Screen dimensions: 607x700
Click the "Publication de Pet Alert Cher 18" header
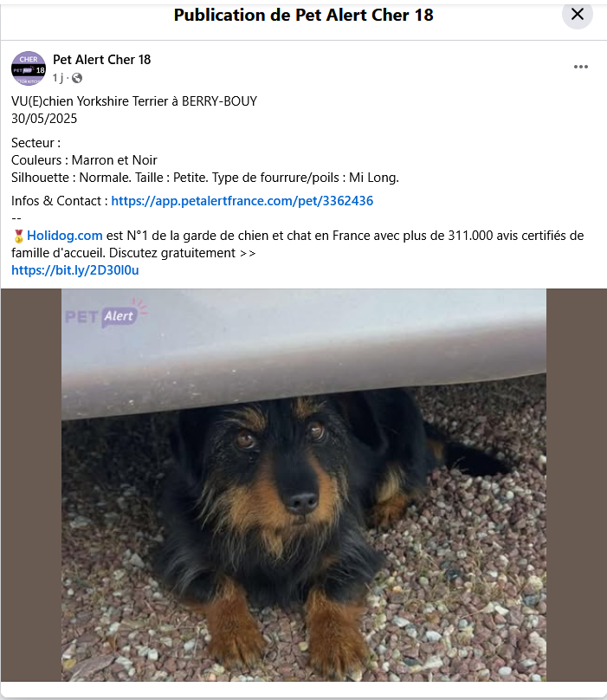click(303, 16)
